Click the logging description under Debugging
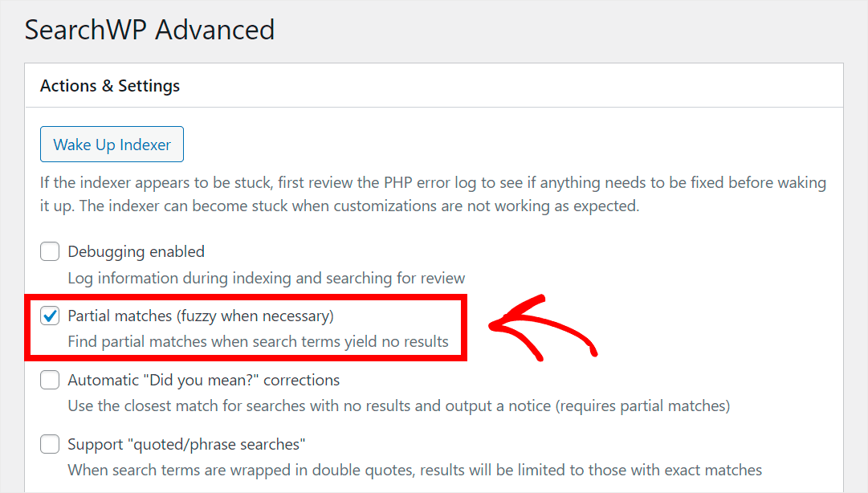This screenshot has width=868, height=493. tap(265, 278)
